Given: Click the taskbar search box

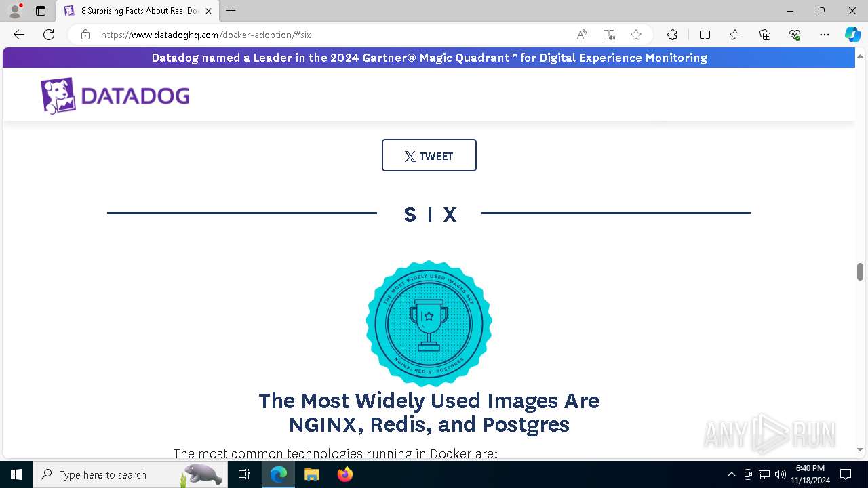Looking at the screenshot, I should tap(129, 474).
